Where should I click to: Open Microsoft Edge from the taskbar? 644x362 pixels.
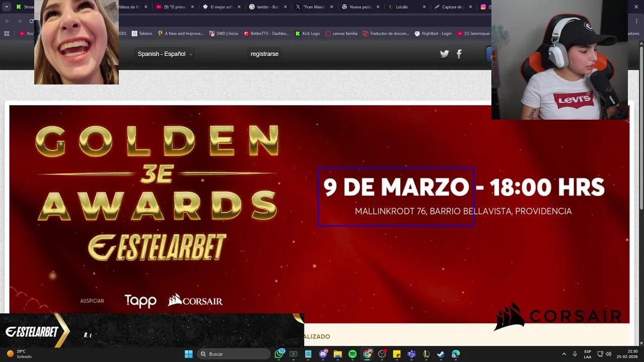click(455, 354)
